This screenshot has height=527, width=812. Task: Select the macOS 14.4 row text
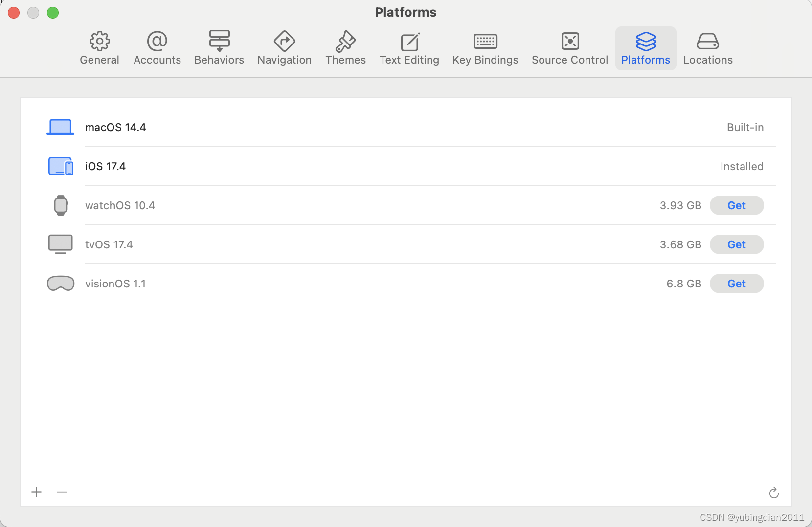coord(115,127)
